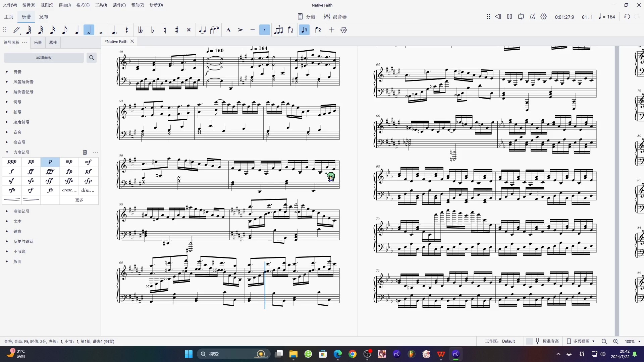Apply flat accidental
Viewport: 644px width, 362px height.
tap(152, 30)
